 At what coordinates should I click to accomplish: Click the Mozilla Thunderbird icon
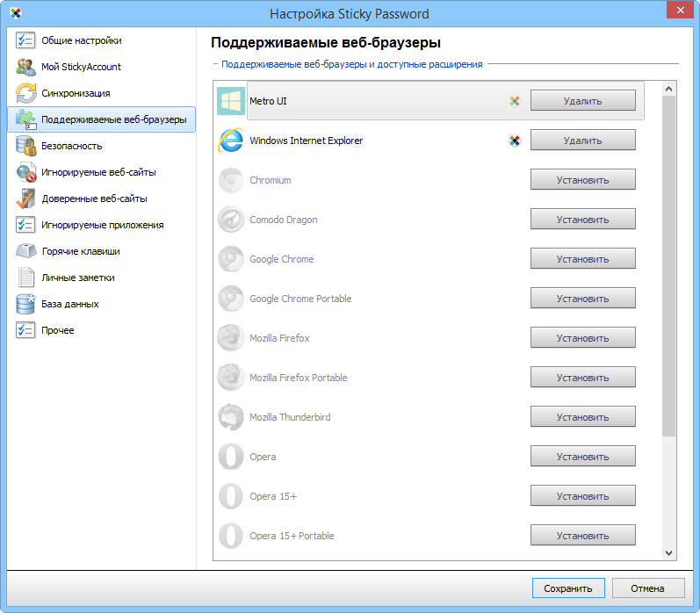pos(231,417)
